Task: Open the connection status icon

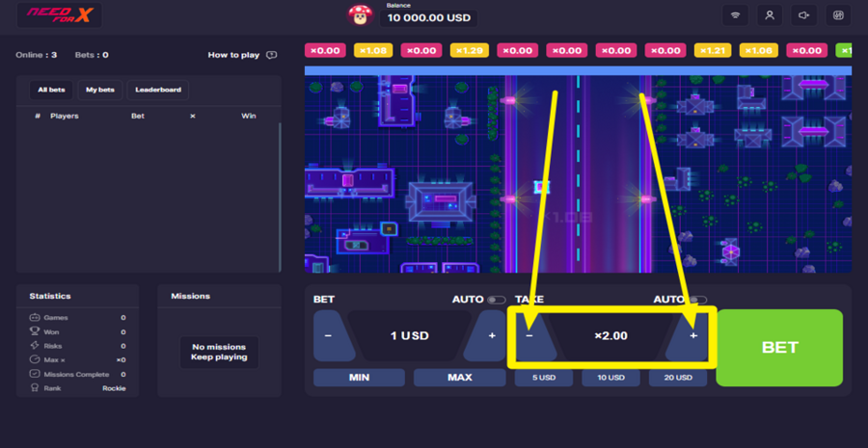Action: [x=735, y=15]
